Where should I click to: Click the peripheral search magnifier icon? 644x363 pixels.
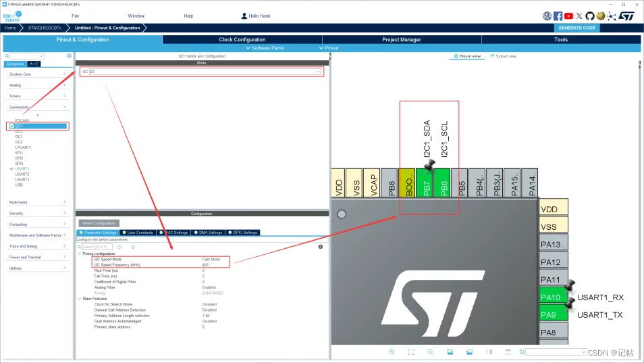[7, 56]
